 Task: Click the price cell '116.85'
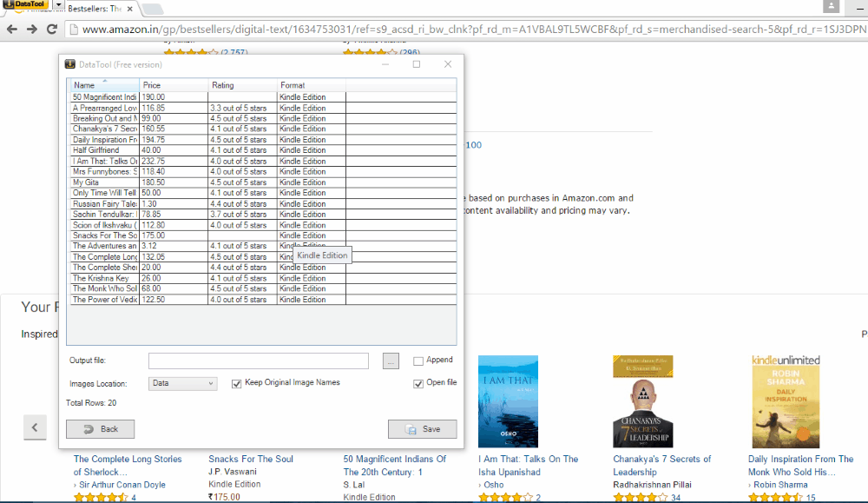pyautogui.click(x=174, y=108)
